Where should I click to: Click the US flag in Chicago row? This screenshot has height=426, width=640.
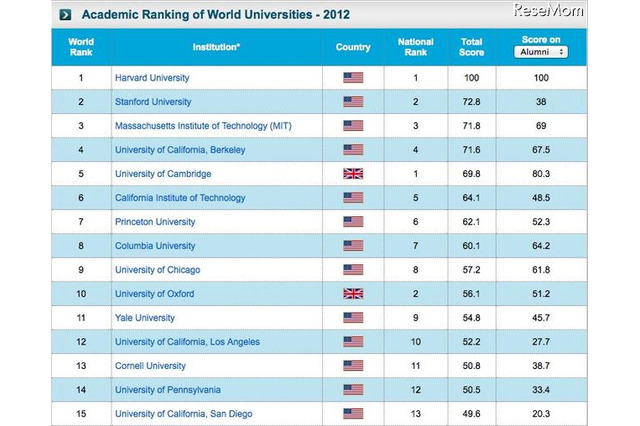pos(353,270)
